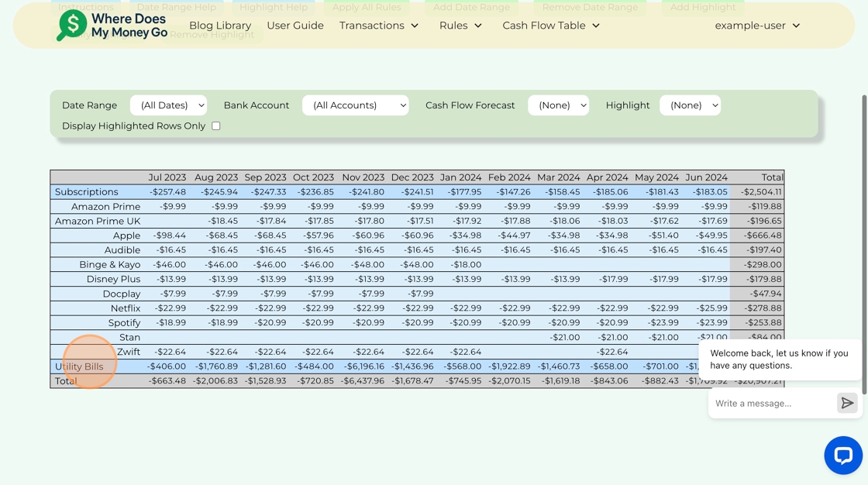868x485 pixels.
Task: Expand the Bank Account selector
Action: pyautogui.click(x=356, y=105)
